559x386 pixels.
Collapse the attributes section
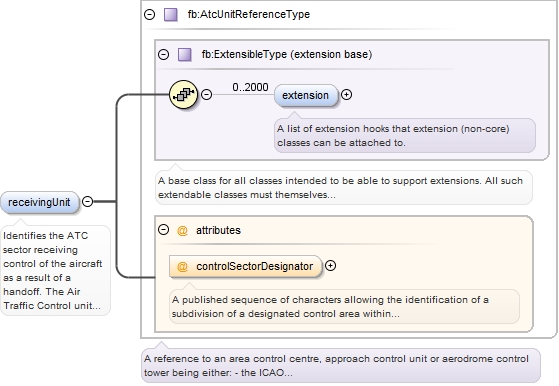(x=163, y=230)
